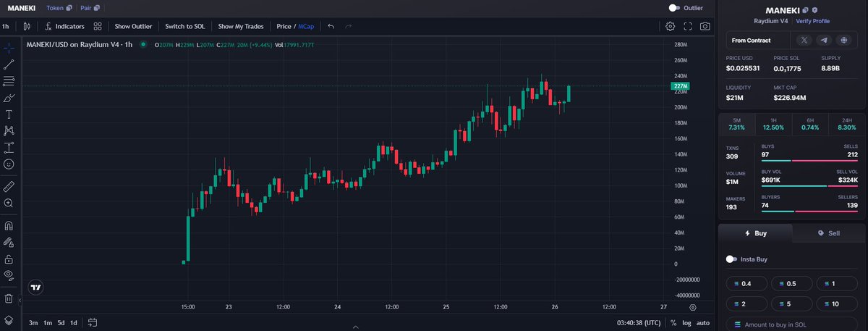Set chart range to 3m

(x=33, y=322)
